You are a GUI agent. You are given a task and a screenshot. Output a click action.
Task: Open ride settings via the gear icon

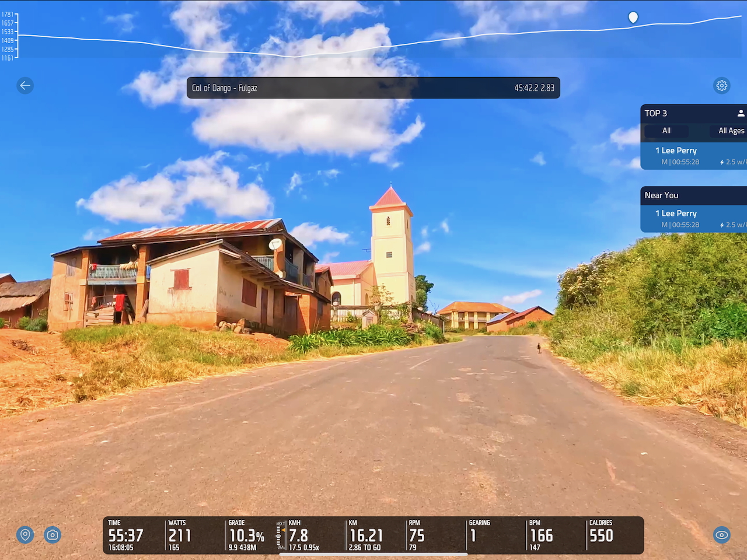click(x=722, y=86)
